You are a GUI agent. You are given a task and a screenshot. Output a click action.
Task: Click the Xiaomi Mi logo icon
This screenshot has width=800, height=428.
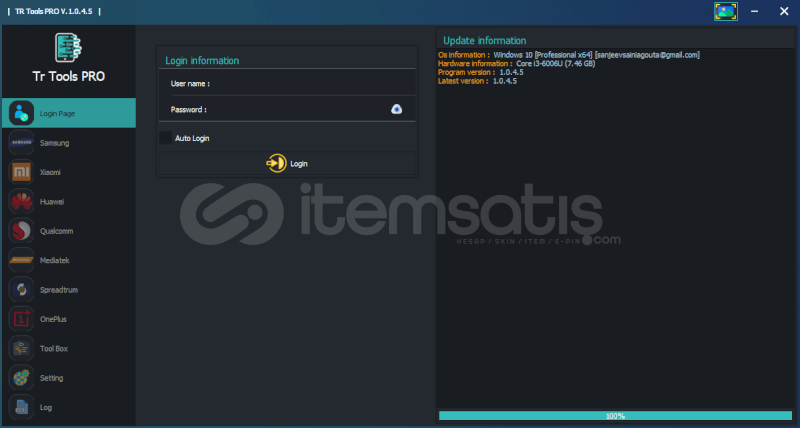[x=21, y=172]
